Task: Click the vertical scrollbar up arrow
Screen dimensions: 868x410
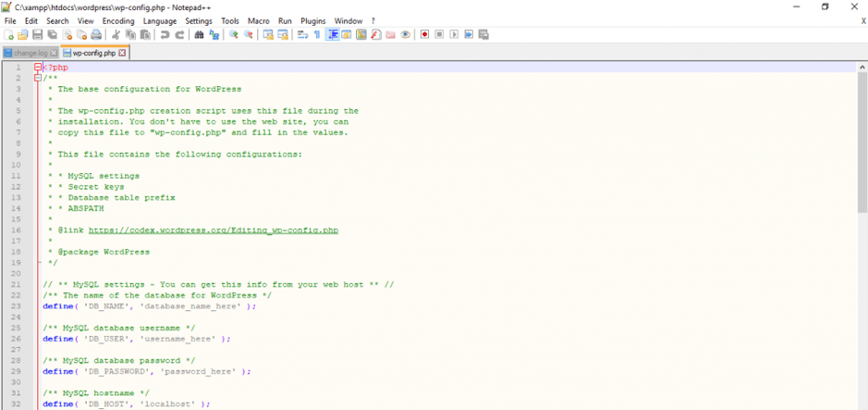Action: 862,67
